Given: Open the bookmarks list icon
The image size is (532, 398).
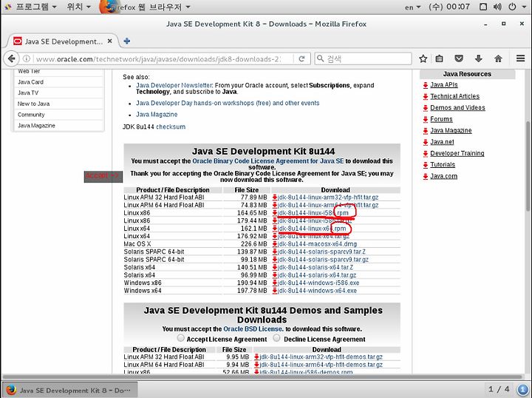Looking at the screenshot, I should pos(440,58).
